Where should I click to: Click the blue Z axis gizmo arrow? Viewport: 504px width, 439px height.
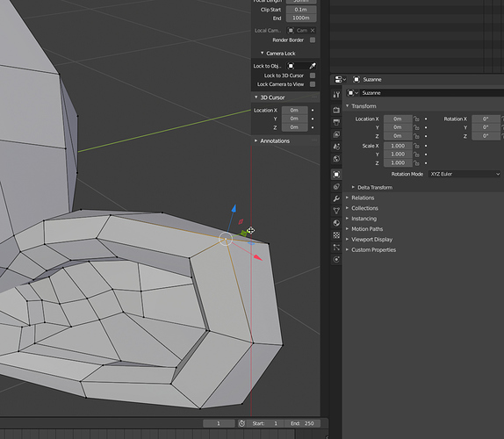[x=234, y=208]
